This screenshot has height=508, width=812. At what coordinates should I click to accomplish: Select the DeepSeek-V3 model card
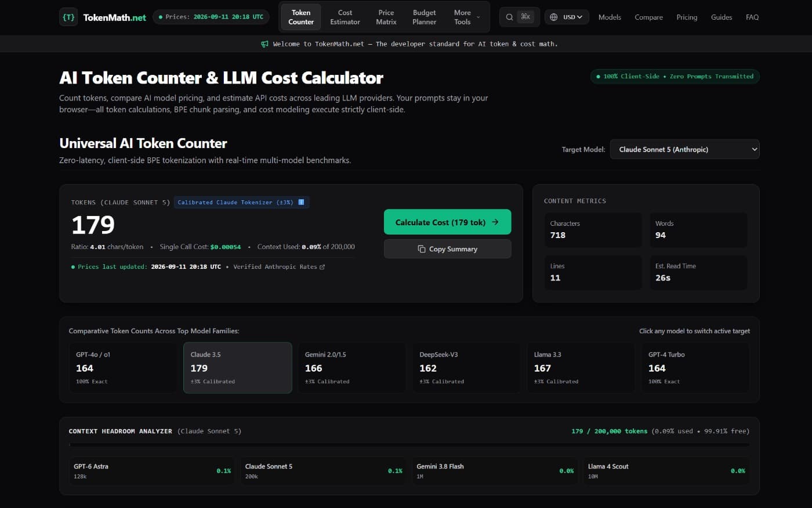(x=466, y=368)
